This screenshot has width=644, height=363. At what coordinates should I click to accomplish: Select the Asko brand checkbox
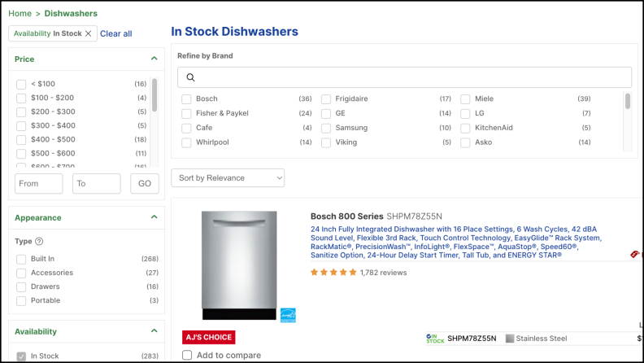pos(465,142)
